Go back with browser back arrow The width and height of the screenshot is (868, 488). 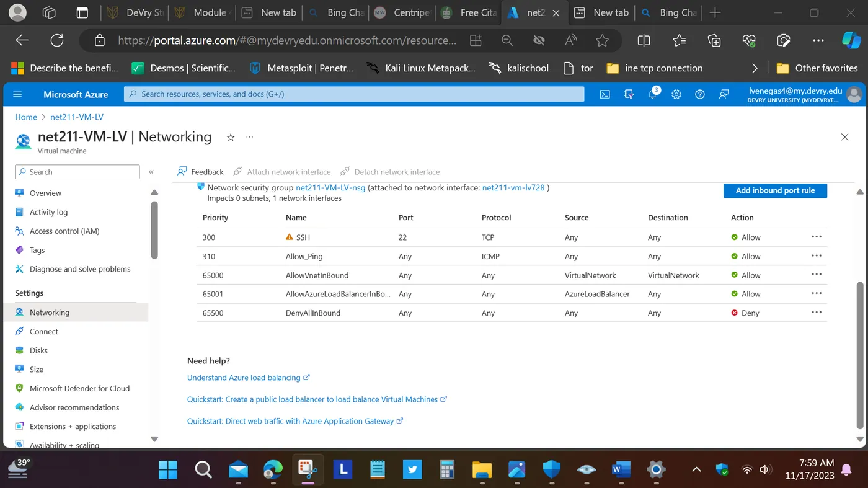(22, 40)
